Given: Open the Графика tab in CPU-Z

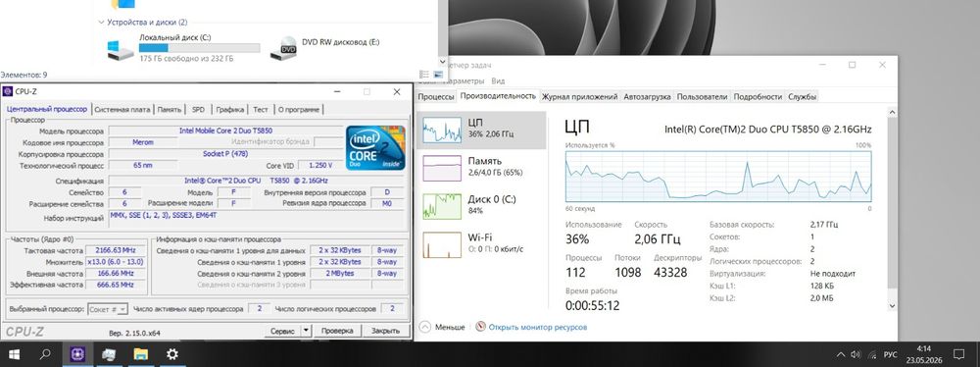Looking at the screenshot, I should pyautogui.click(x=230, y=109).
